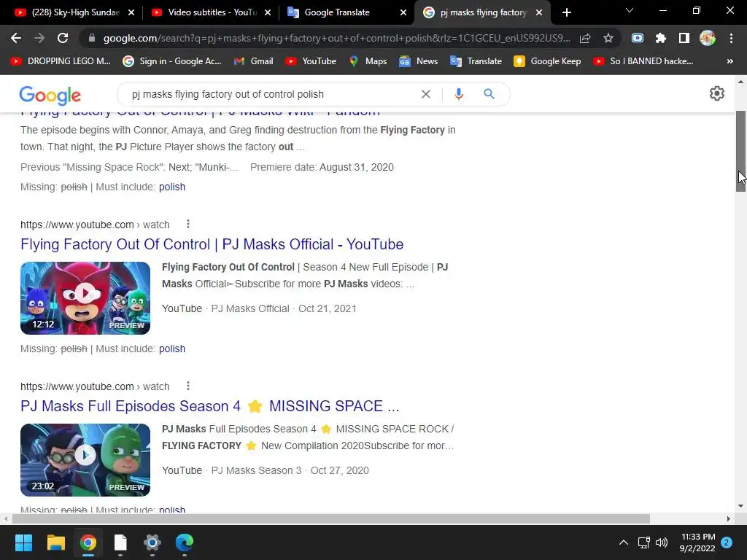747x560 pixels.
Task: Play the 12:12 video thumbnail preview
Action: point(85,298)
